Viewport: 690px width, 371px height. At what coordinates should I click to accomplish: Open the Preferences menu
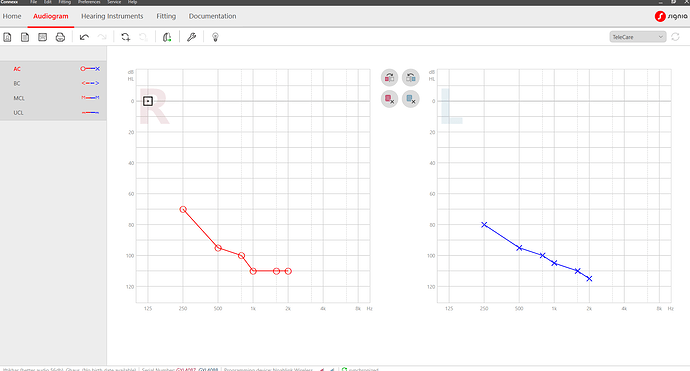click(89, 2)
